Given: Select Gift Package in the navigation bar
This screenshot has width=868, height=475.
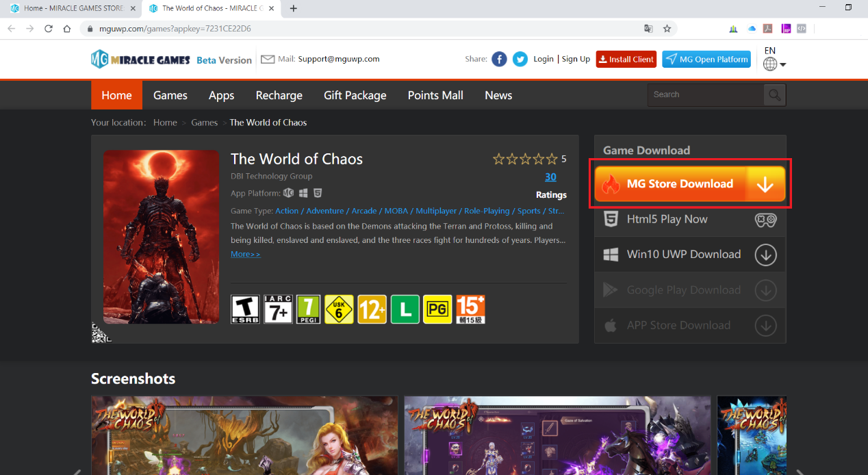Looking at the screenshot, I should 355,95.
